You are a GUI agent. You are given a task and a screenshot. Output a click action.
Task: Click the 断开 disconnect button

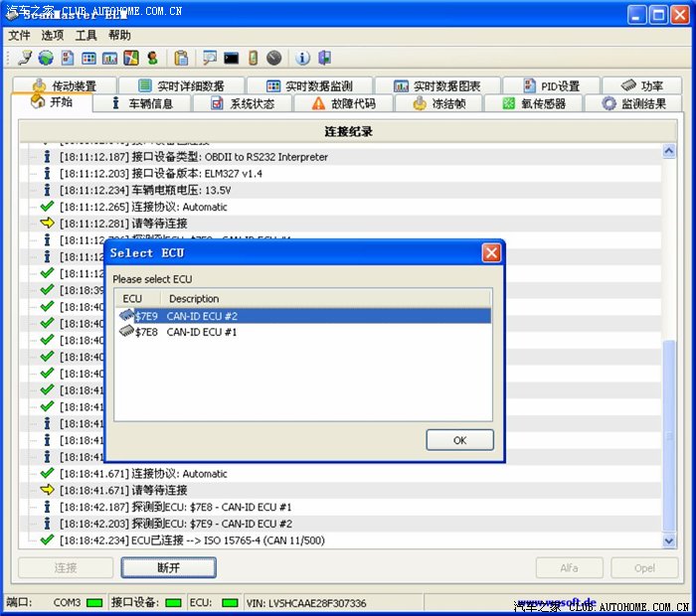tap(168, 568)
